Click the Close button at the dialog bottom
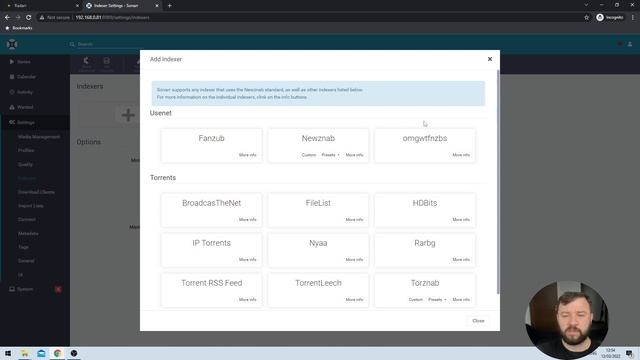This screenshot has height=360, width=640. click(x=478, y=321)
